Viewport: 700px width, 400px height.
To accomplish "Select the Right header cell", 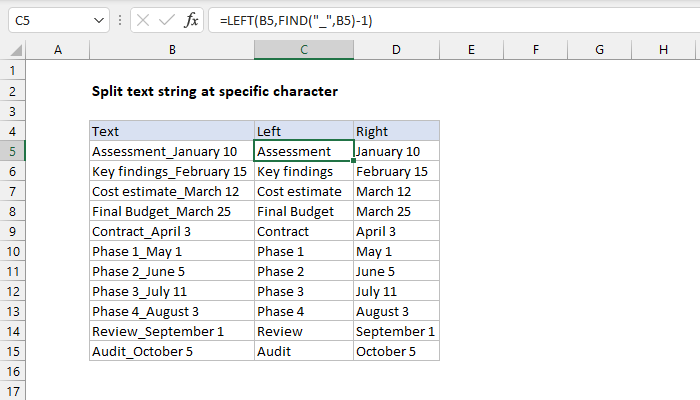I will 396,131.
